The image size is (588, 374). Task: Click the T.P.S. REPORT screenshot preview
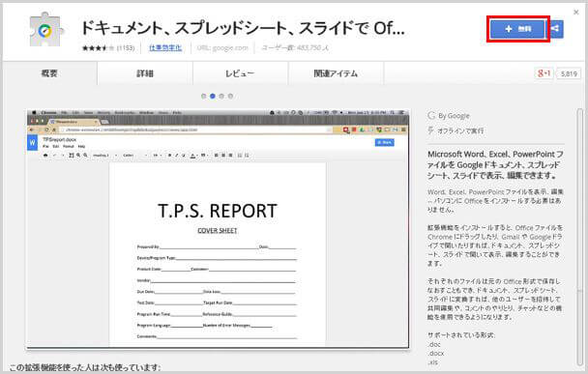pyautogui.click(x=218, y=229)
